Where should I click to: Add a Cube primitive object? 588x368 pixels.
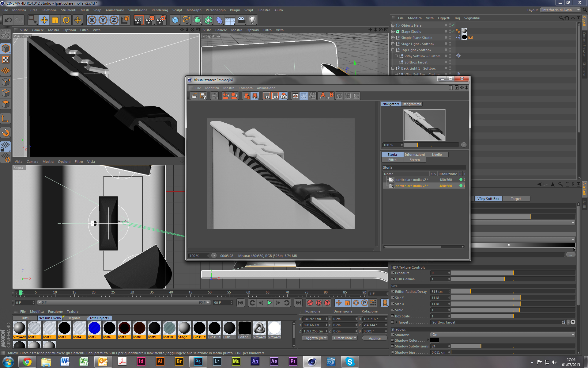coord(175,20)
